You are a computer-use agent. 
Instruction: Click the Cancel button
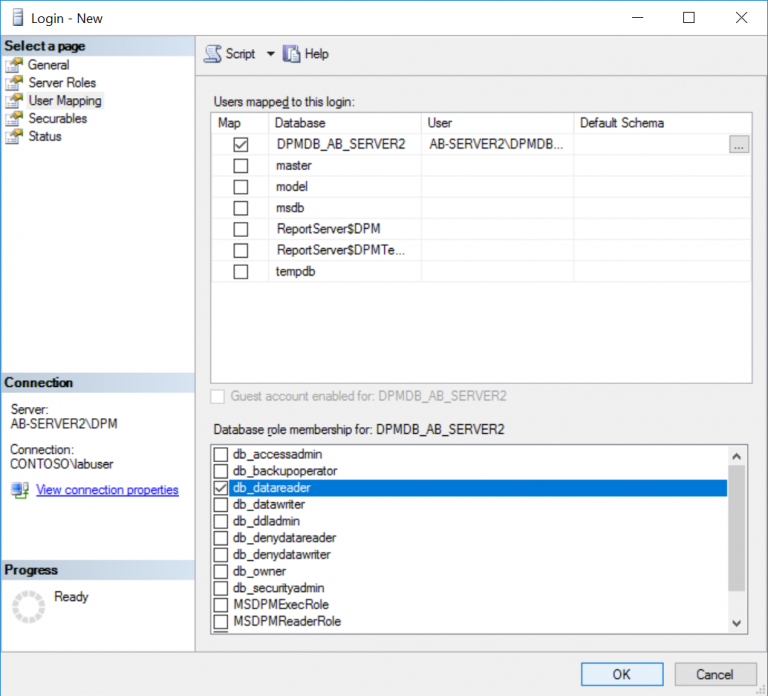[715, 674]
